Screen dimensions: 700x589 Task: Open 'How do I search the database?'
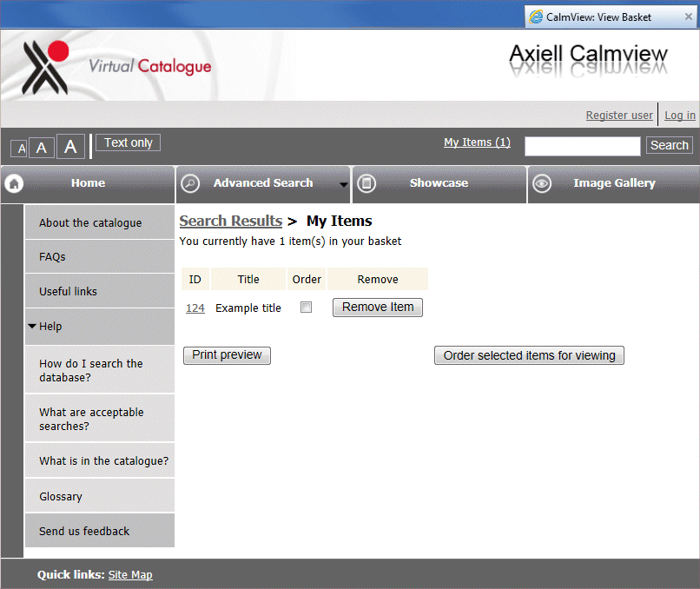[100, 370]
